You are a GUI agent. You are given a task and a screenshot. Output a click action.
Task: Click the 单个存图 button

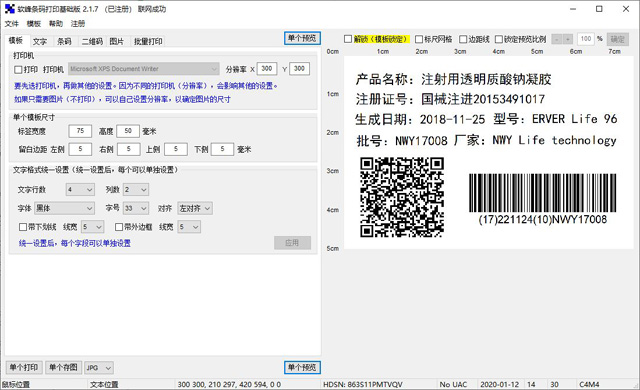63,368
